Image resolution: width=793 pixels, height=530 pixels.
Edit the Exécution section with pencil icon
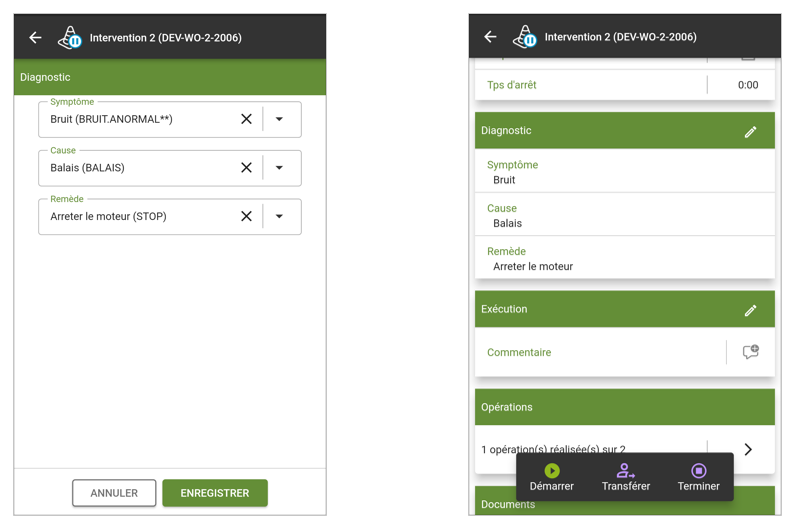click(751, 310)
